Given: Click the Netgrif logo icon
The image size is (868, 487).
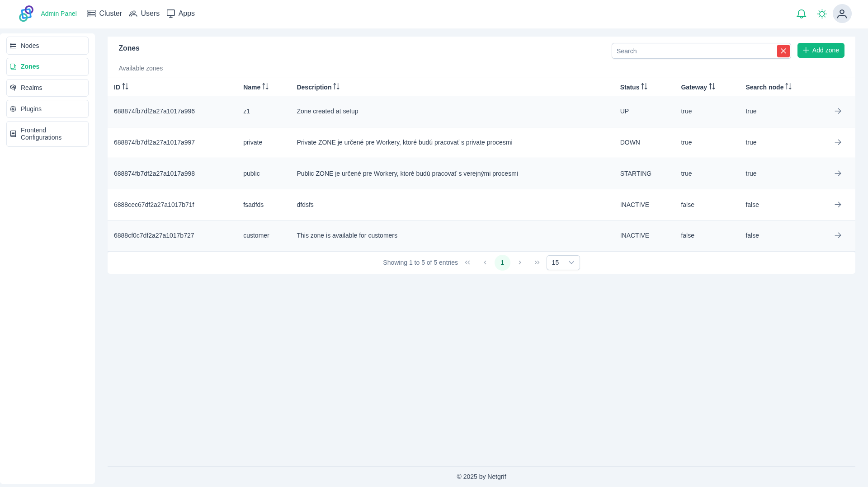Looking at the screenshot, I should click(x=26, y=14).
